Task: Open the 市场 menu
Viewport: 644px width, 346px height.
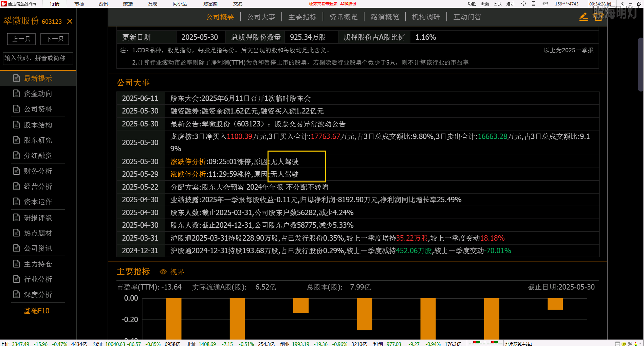Action: point(79,4)
